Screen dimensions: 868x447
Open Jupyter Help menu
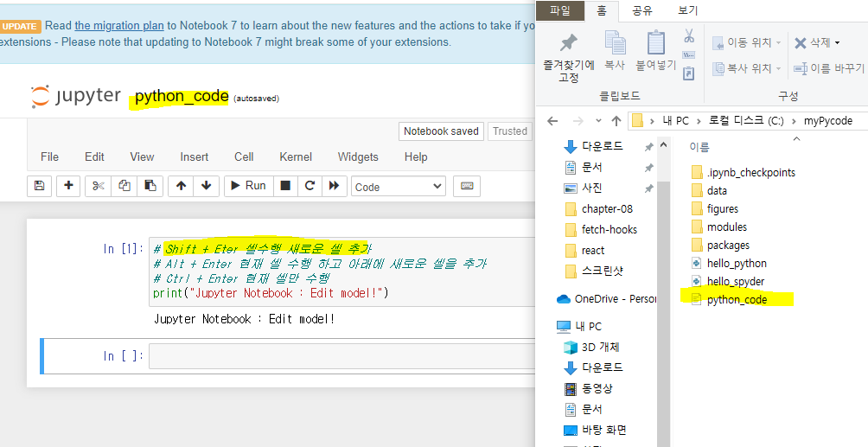(x=416, y=156)
